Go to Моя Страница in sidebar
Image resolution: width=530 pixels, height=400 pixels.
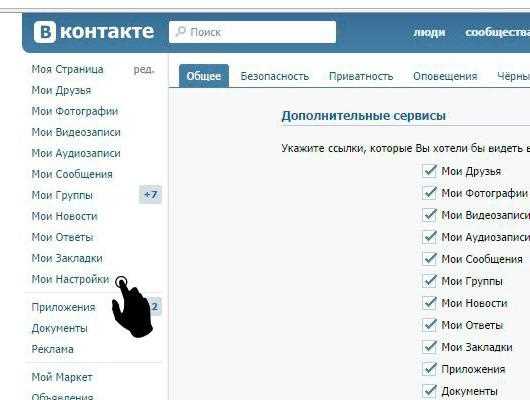click(67, 69)
